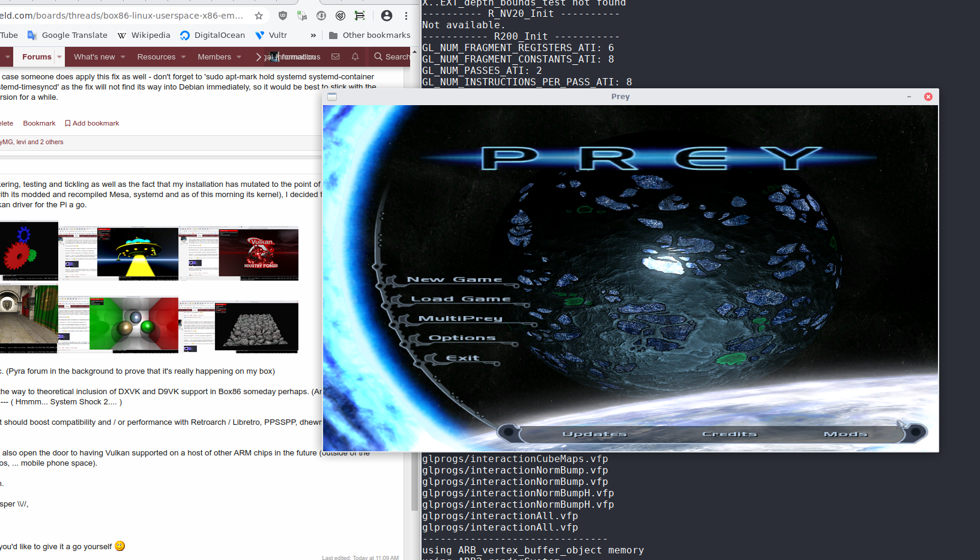Expand the Members dropdown arrow
Screen dimensions: 980x560
pos(239,57)
